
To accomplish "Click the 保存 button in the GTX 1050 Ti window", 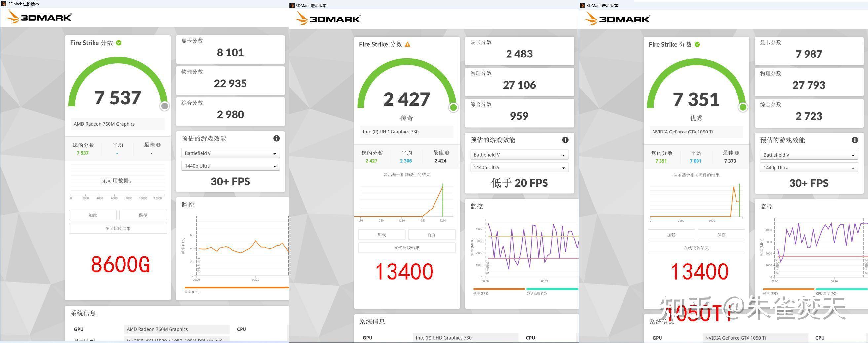I will pos(721,235).
